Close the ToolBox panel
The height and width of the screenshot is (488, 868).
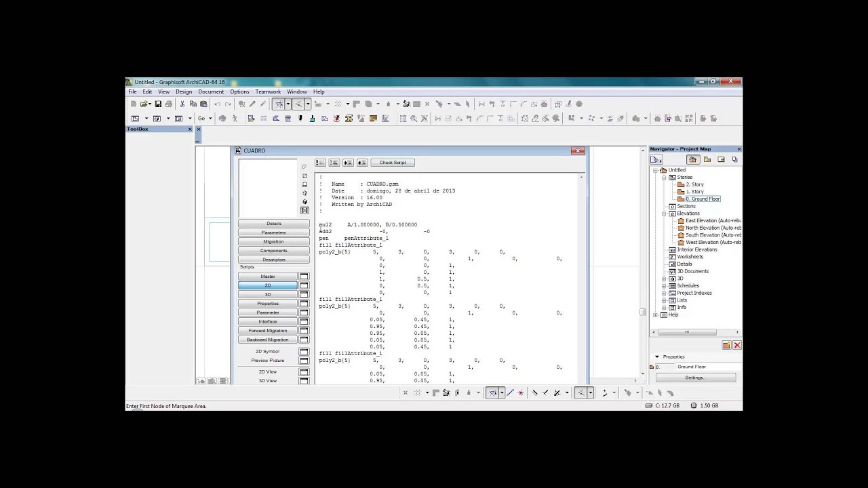point(190,129)
